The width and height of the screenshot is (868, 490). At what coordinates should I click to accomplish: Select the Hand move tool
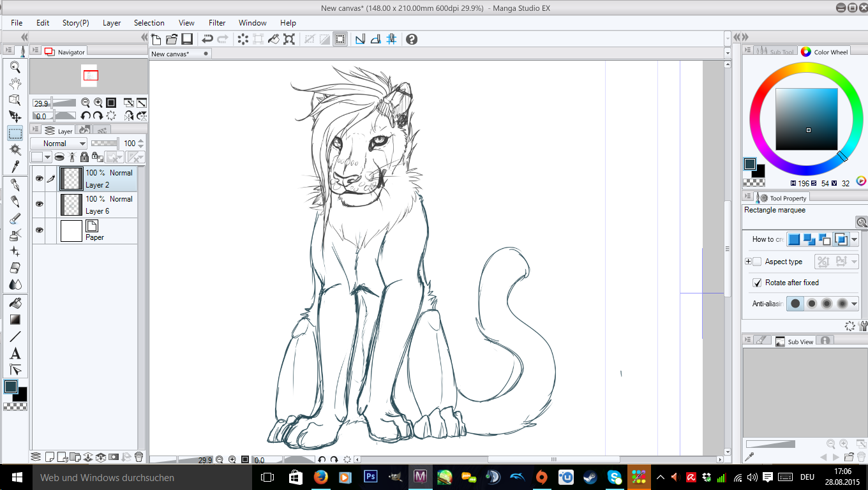click(x=15, y=83)
